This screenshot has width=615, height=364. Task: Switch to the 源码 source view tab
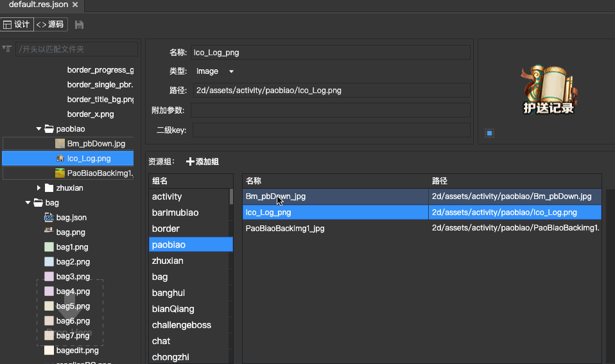click(51, 24)
